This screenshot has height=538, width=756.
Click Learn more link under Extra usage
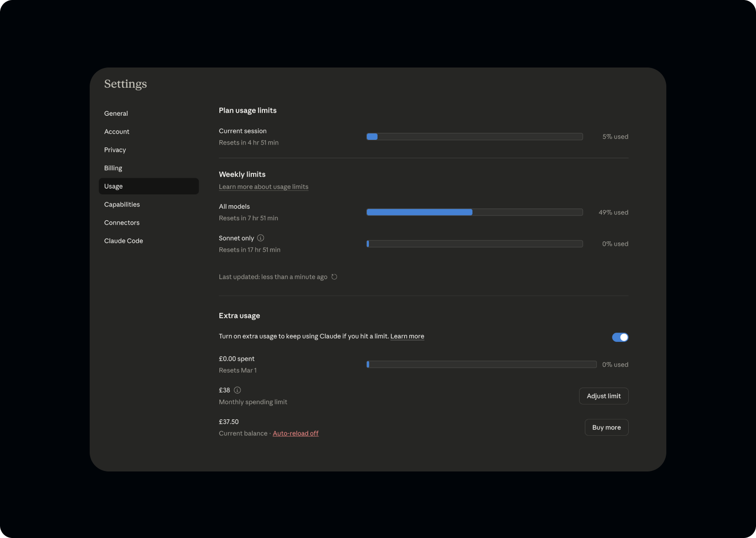[407, 336]
